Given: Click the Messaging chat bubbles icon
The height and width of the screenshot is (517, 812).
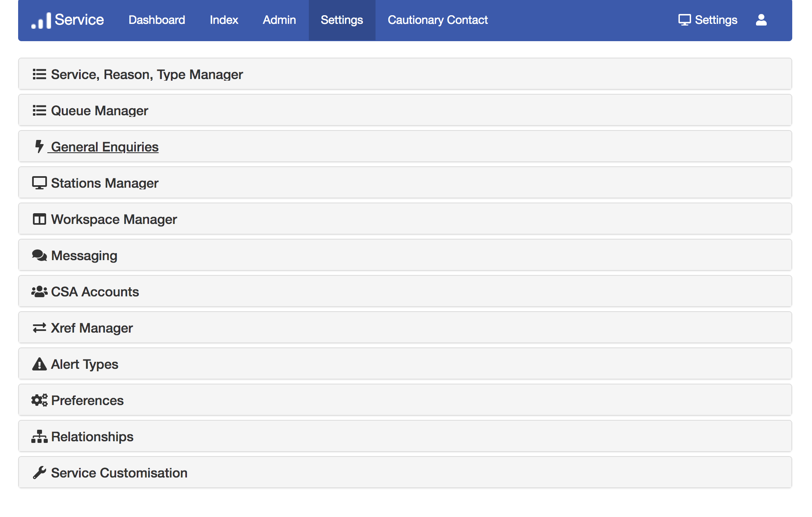Looking at the screenshot, I should point(39,255).
